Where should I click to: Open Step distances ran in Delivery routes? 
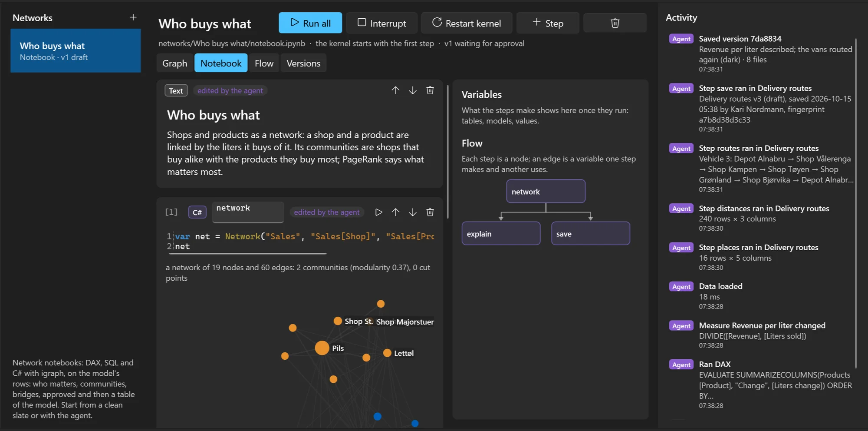(x=762, y=218)
